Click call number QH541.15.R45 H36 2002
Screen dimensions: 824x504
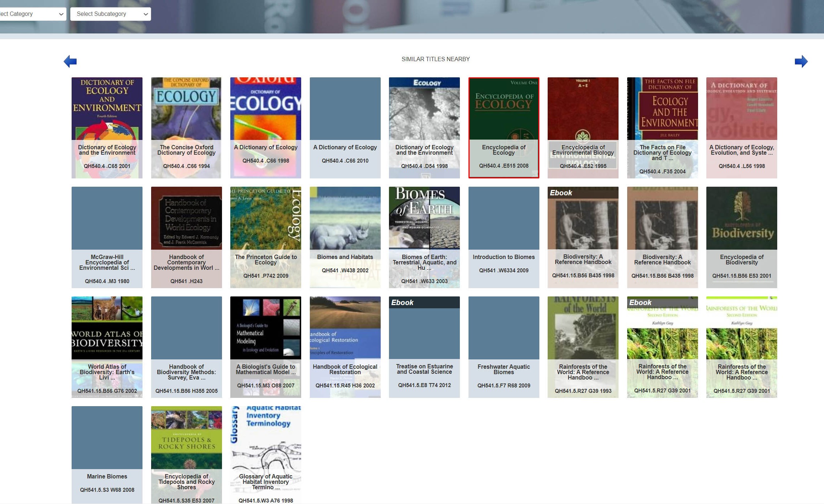tap(345, 386)
